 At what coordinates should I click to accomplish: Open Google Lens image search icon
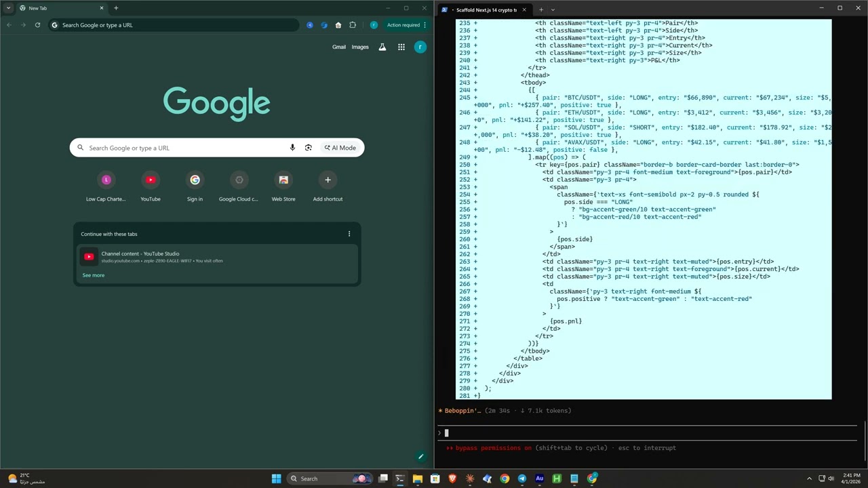click(308, 148)
